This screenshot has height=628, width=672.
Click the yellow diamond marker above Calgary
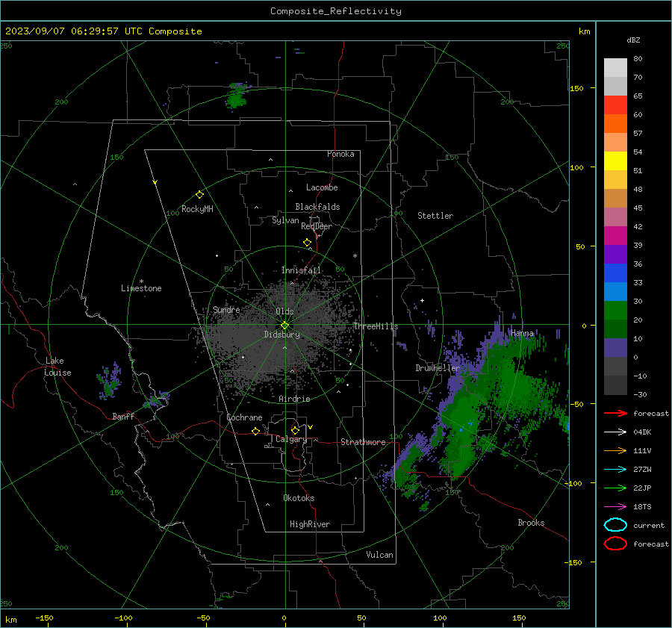[x=295, y=430]
